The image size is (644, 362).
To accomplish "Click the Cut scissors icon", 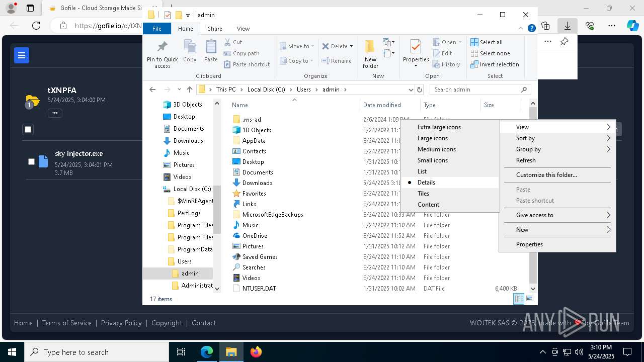I will pyautogui.click(x=227, y=42).
